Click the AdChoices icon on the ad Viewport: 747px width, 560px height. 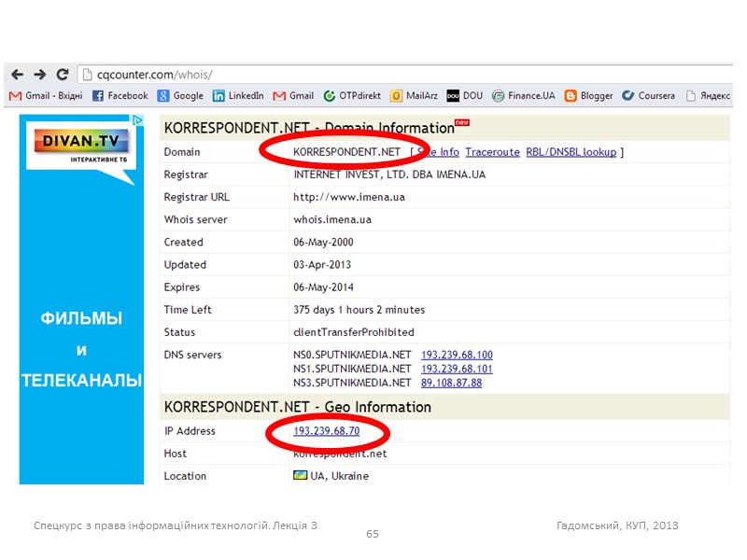(x=137, y=120)
